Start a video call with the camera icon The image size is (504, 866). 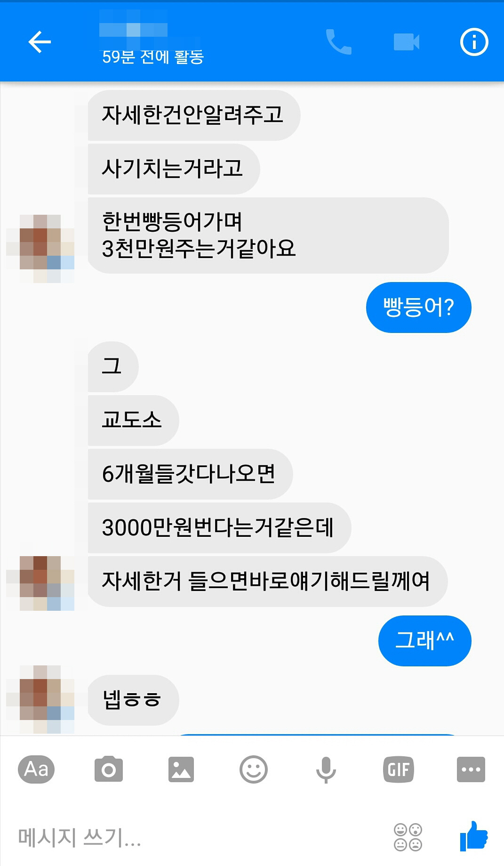click(407, 42)
